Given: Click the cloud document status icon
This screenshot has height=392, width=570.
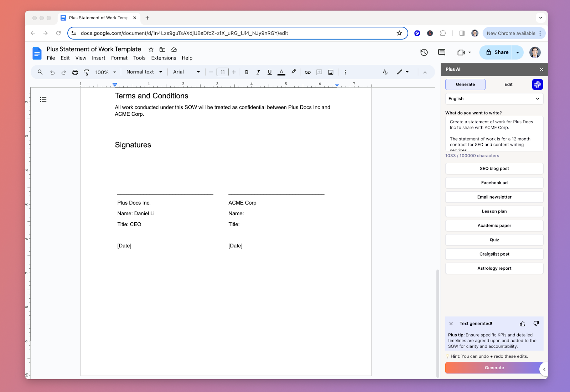Looking at the screenshot, I should click(174, 50).
